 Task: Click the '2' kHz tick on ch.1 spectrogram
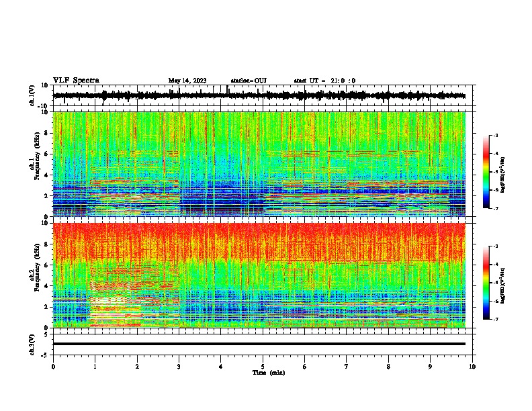tap(46, 196)
